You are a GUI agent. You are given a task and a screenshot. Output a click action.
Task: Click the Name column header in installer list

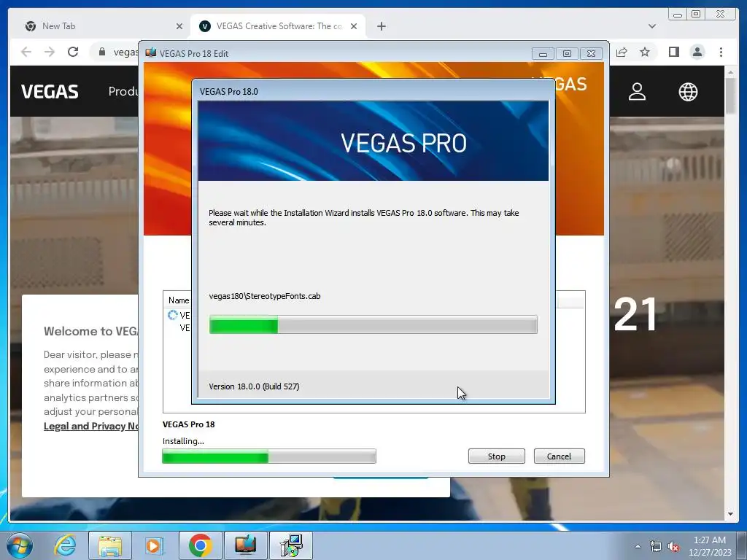[179, 300]
